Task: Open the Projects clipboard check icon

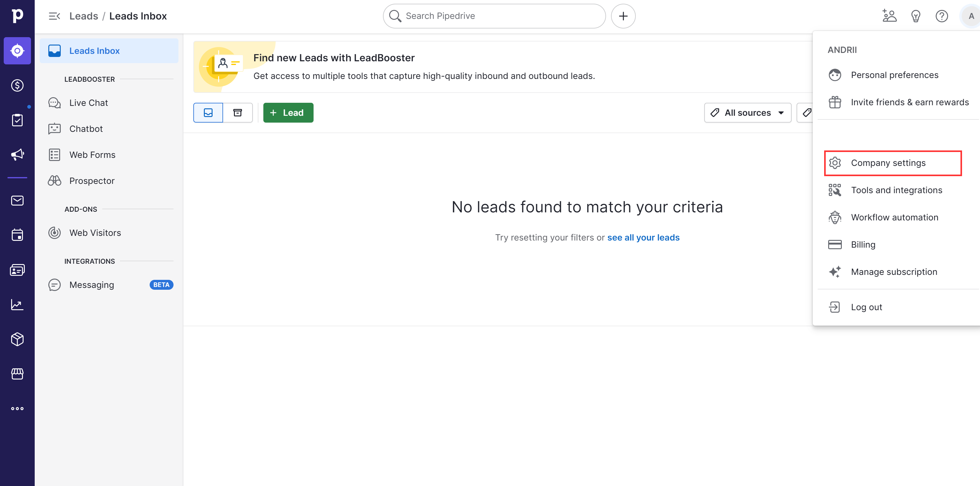Action: [17, 120]
